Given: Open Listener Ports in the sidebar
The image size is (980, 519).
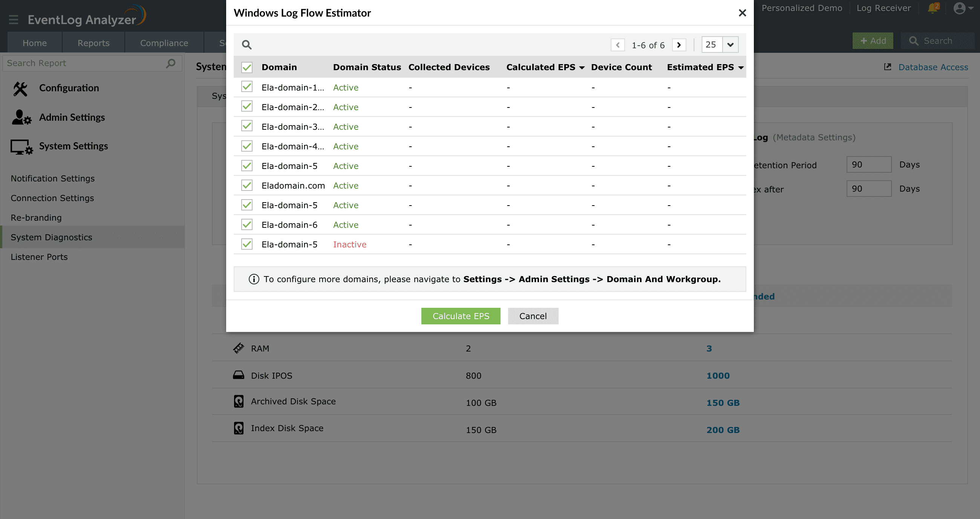Looking at the screenshot, I should (x=39, y=257).
